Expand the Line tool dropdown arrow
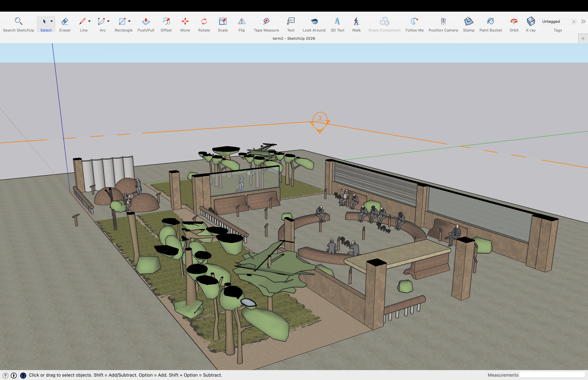 point(89,21)
